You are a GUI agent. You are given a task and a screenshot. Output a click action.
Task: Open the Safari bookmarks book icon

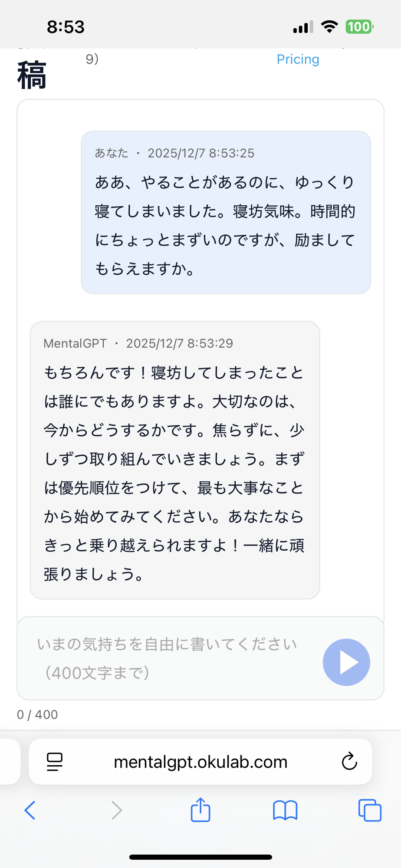click(x=285, y=810)
